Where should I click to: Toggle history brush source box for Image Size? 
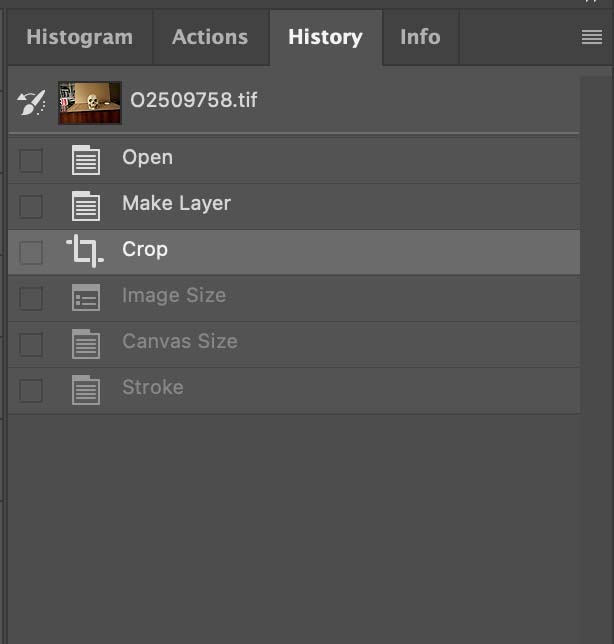tap(31, 298)
